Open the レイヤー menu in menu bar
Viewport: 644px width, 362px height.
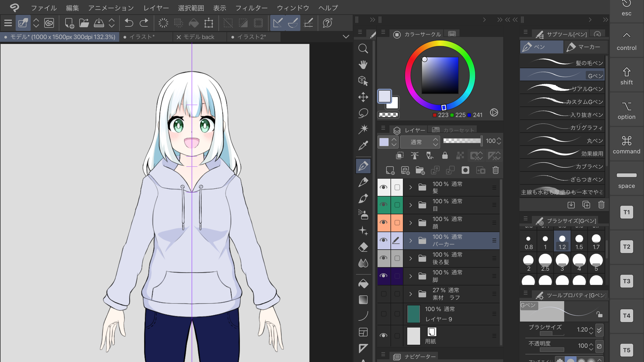click(x=156, y=8)
